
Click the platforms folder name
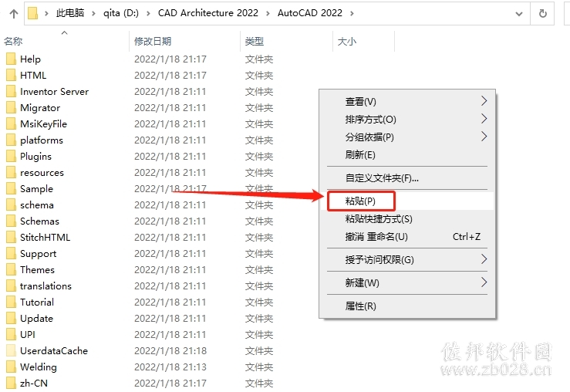42,140
